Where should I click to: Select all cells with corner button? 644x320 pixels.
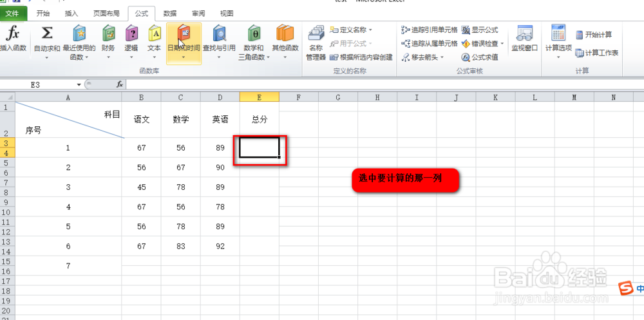7,97
